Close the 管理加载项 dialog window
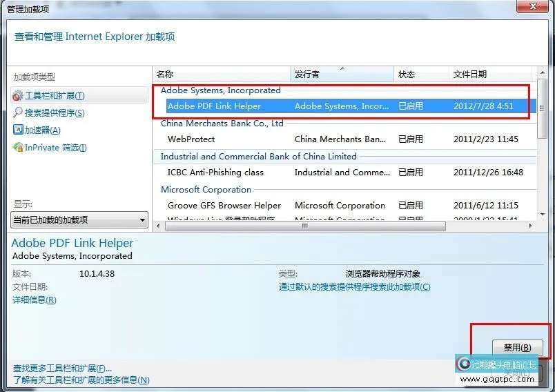 tap(534, 8)
